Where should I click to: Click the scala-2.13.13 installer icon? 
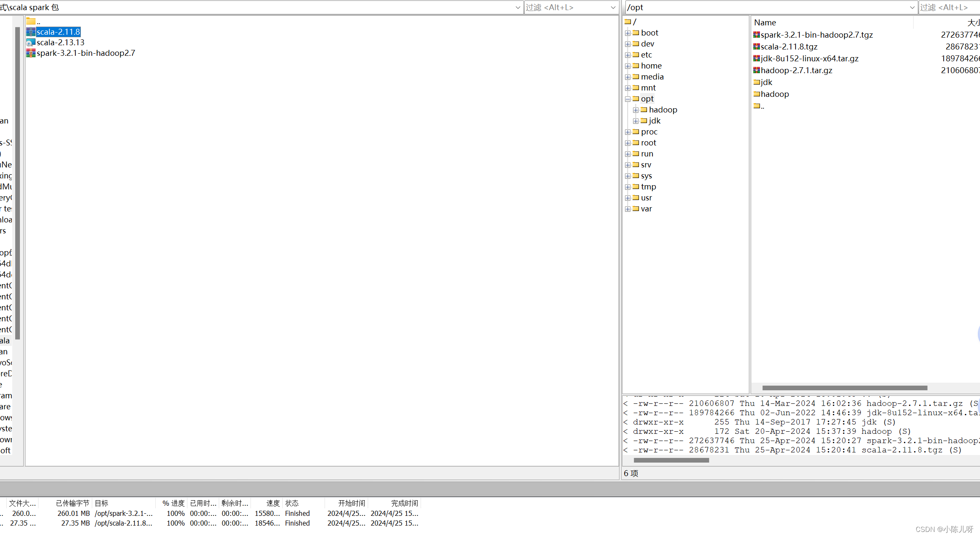coord(30,43)
